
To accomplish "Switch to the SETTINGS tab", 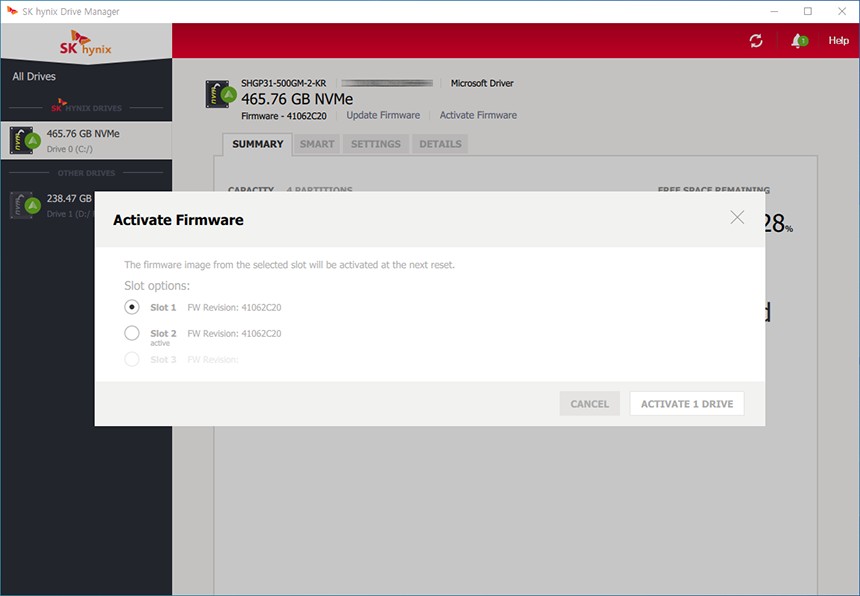I will pyautogui.click(x=376, y=144).
